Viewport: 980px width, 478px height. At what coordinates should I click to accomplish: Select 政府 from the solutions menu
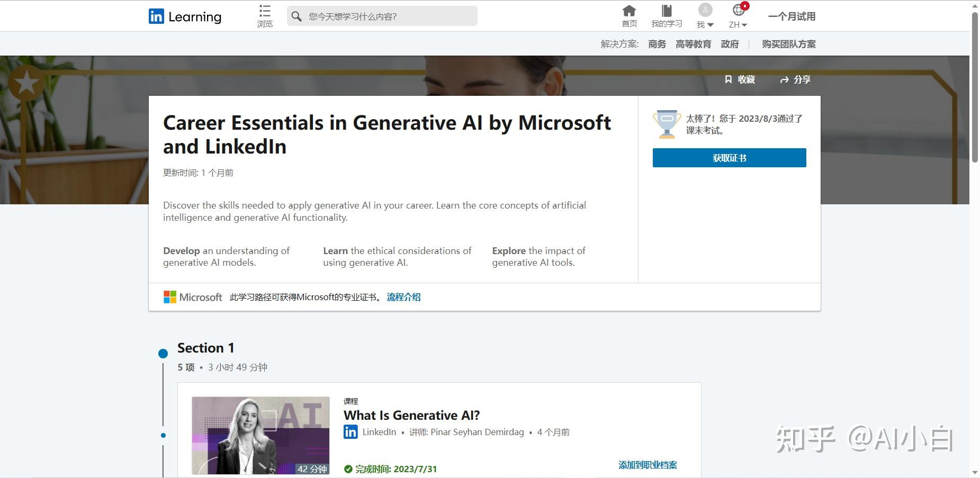point(730,44)
